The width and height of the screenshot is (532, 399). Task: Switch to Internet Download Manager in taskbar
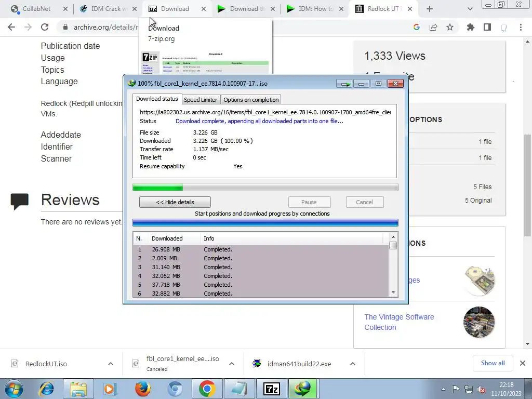(x=303, y=389)
